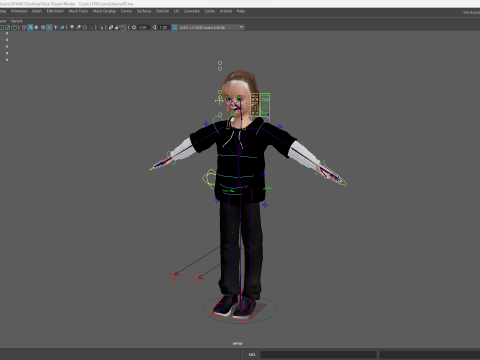Toggle Wireframe on Shaded icon

[x=43, y=27]
